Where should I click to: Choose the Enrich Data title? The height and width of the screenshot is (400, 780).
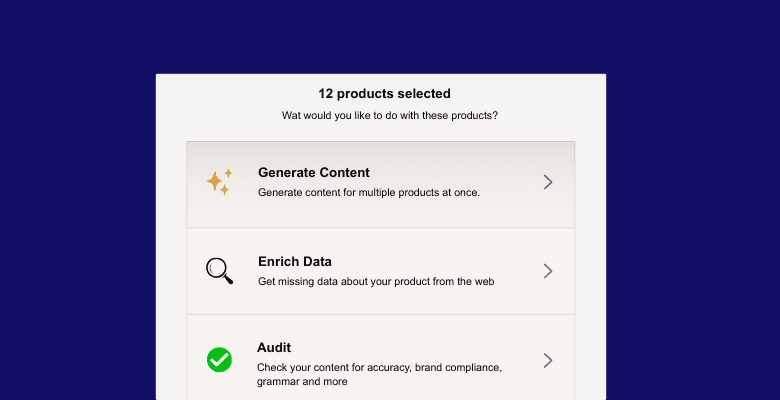294,262
